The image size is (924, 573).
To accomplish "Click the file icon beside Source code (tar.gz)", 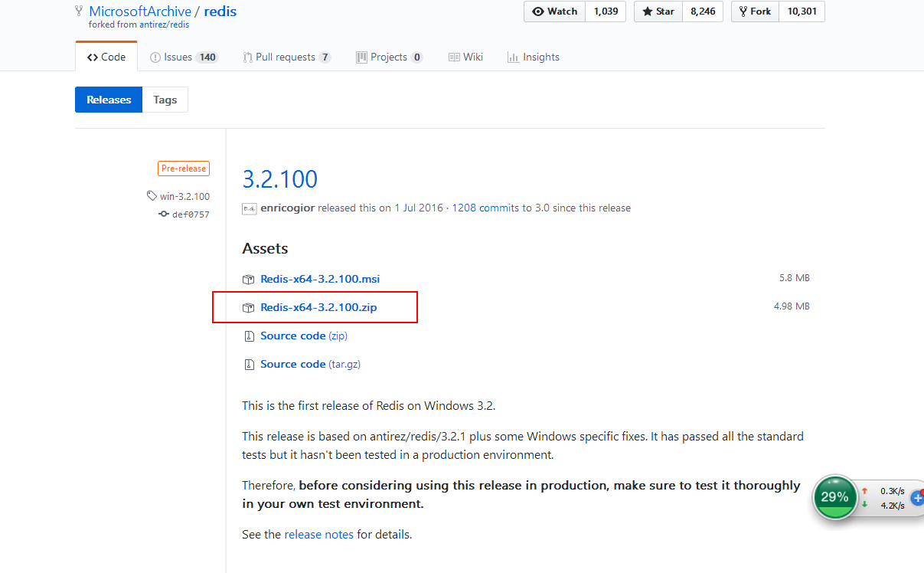I will (248, 364).
